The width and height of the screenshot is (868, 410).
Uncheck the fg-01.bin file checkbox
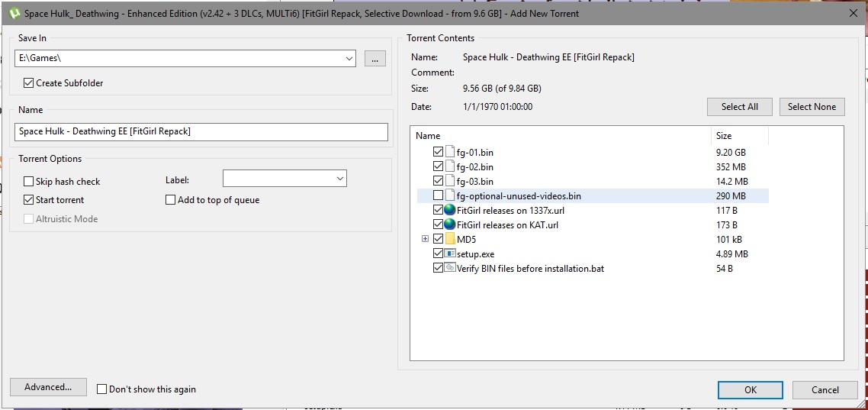coord(438,151)
